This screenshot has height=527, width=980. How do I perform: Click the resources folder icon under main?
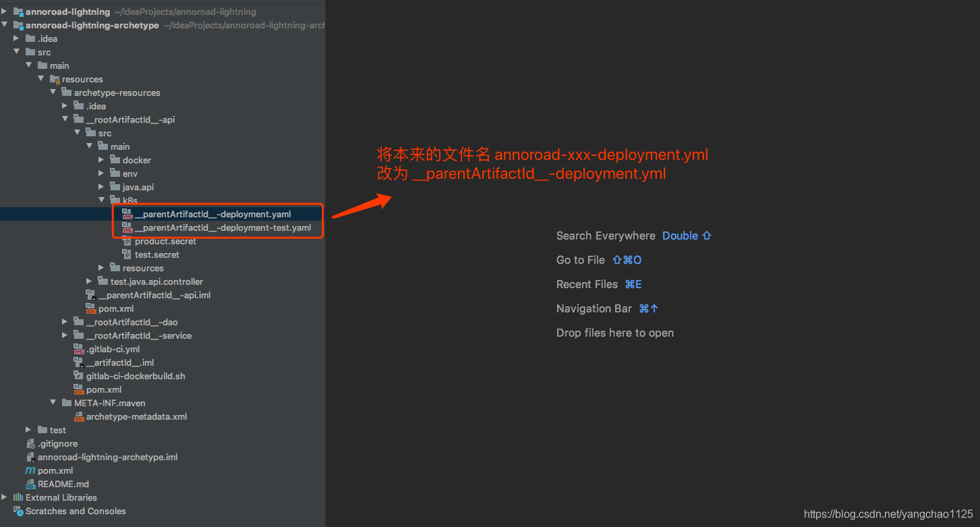(55, 79)
